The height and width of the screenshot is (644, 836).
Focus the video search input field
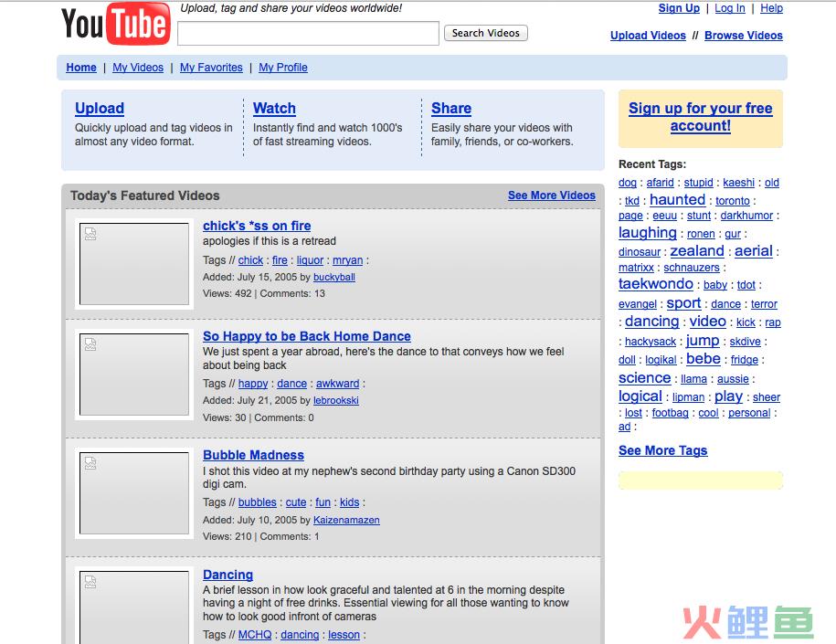tap(308, 34)
